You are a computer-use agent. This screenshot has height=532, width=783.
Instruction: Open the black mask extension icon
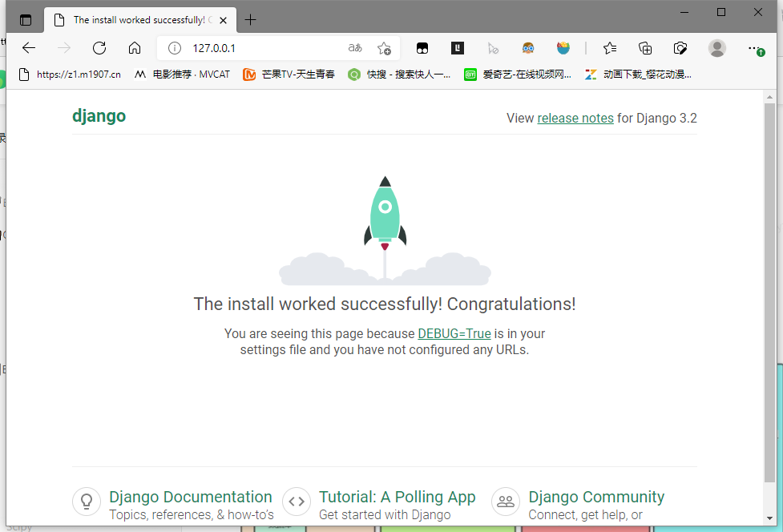[x=422, y=48]
